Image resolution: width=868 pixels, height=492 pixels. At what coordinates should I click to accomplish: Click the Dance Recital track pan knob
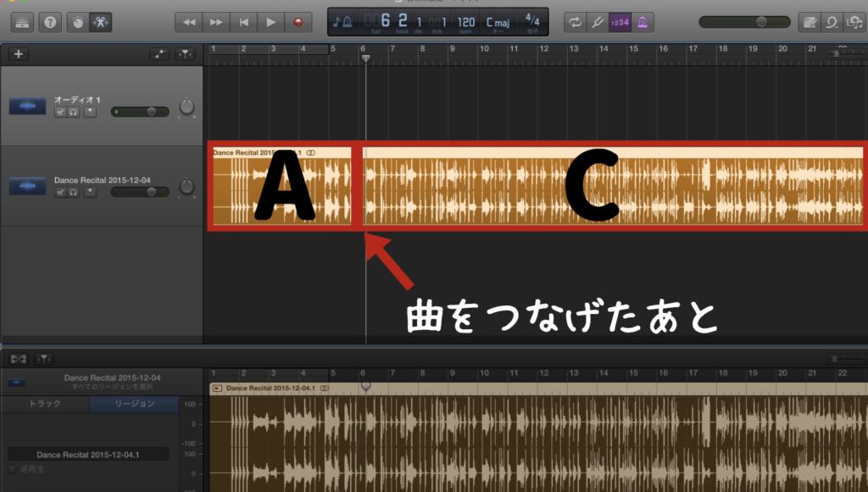point(186,187)
